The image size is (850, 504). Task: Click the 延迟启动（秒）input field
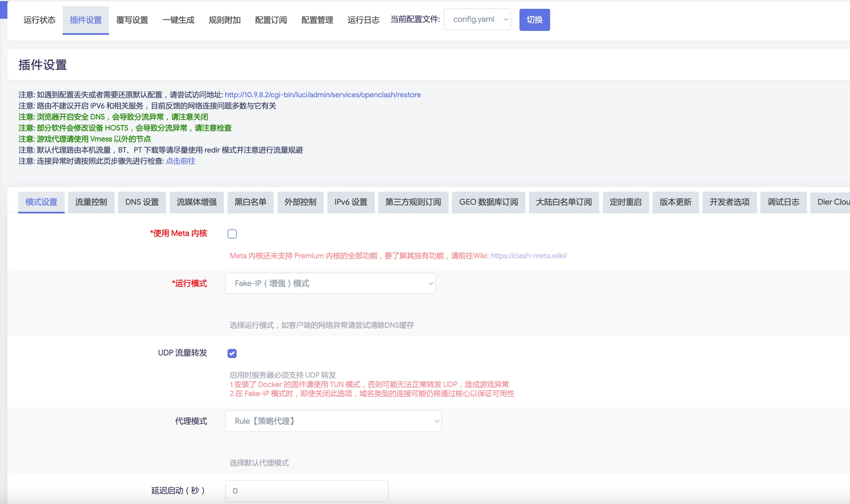click(x=307, y=490)
